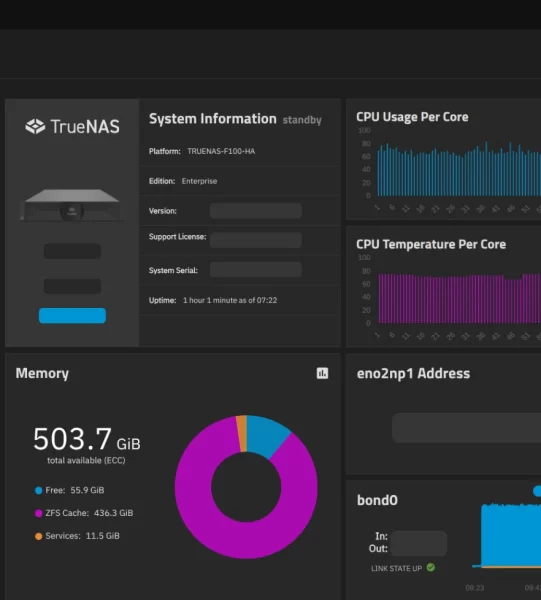Open the Memory reports chart icon

(x=322, y=373)
